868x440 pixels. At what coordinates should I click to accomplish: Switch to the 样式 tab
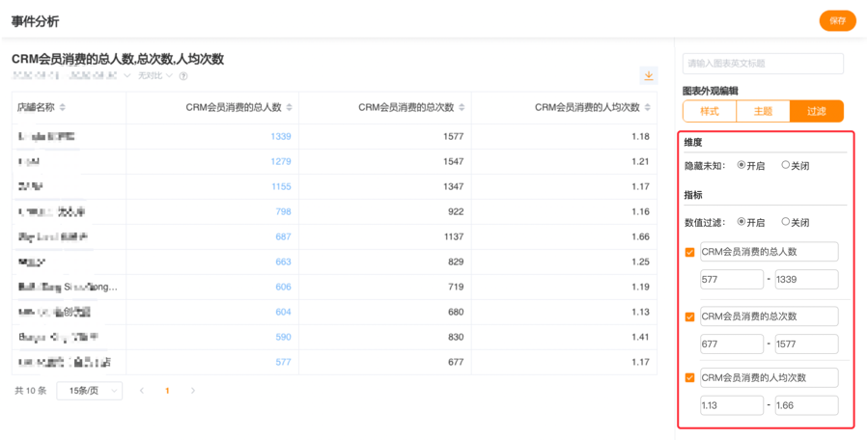(710, 111)
